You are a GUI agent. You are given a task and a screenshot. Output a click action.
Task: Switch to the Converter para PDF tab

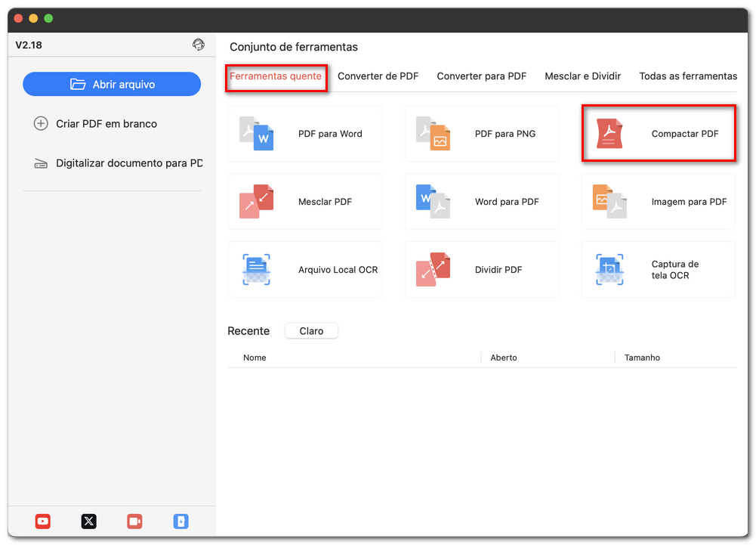click(481, 76)
